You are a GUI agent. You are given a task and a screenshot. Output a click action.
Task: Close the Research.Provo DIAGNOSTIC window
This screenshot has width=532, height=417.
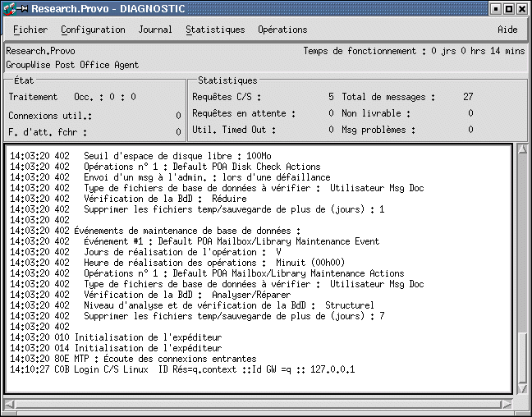click(522, 9)
